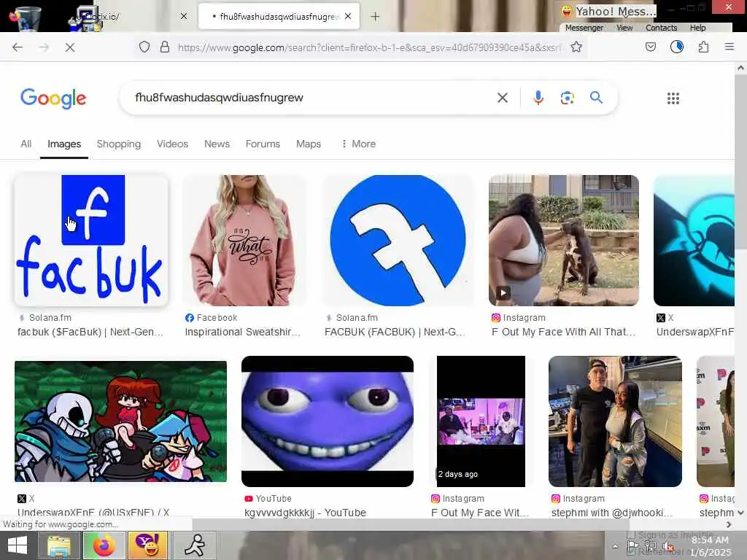Viewport: 747px width, 560px height.
Task: Switch to the Forums tab
Action: click(x=263, y=144)
